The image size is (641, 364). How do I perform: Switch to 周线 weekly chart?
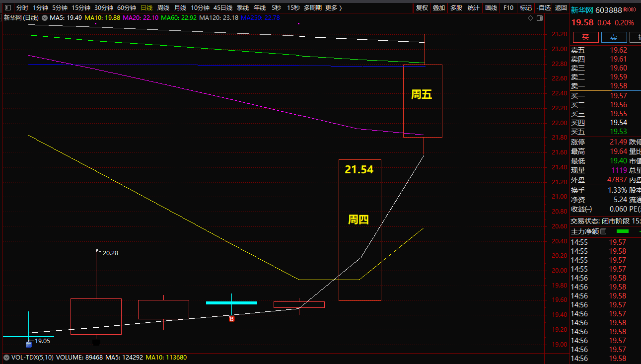[163, 8]
